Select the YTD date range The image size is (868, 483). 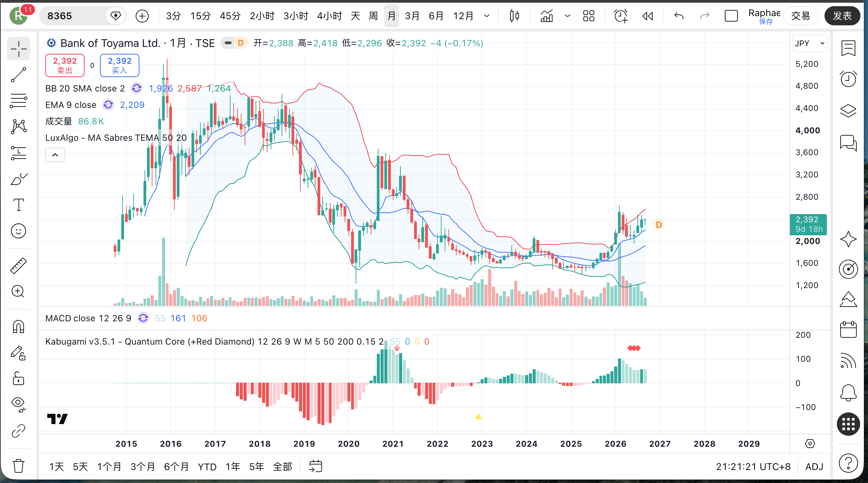[207, 467]
